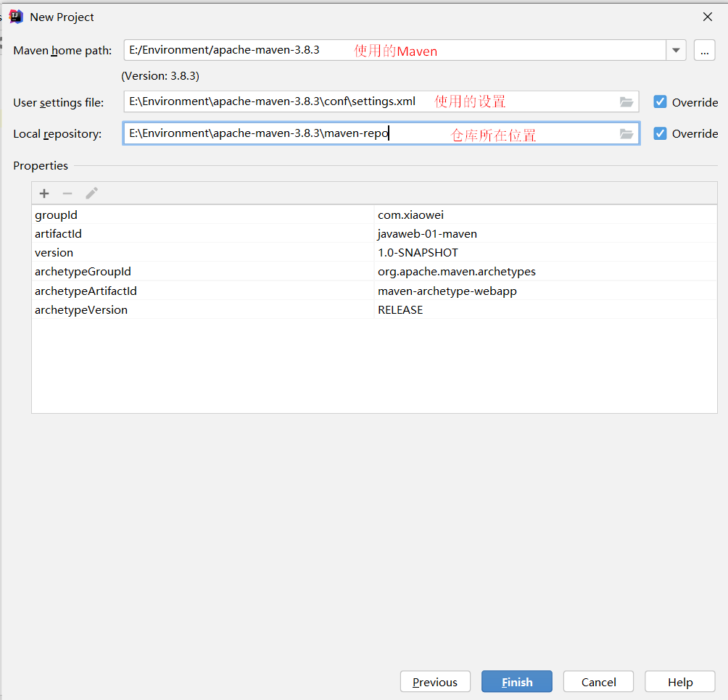
Task: Click the 1.0-SNAPSHOT value cell
Action: (545, 253)
